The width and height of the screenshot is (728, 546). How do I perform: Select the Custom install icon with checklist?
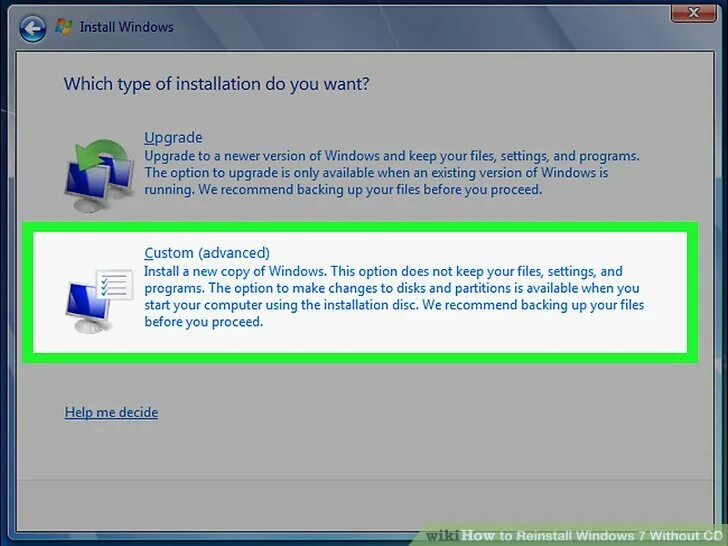[99, 300]
